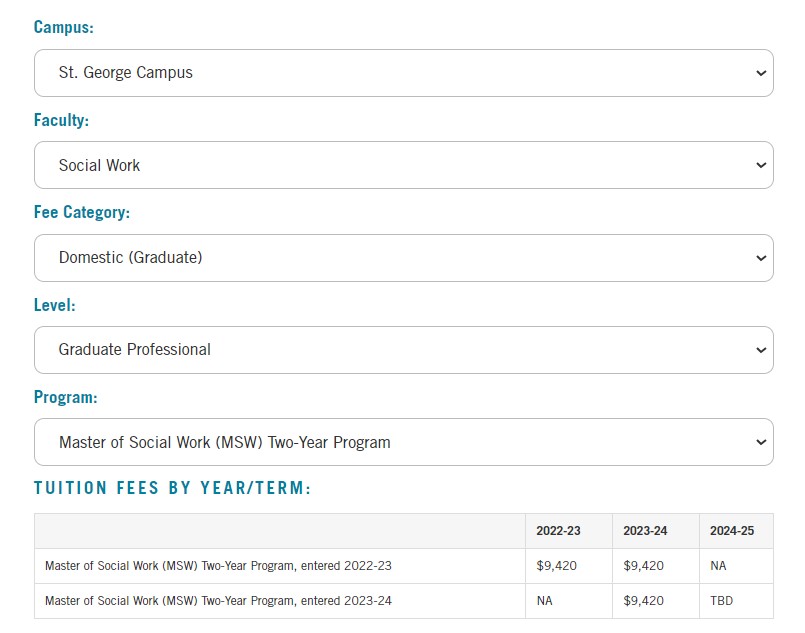Click the "Campus:" field label
Image resolution: width=805 pixels, height=633 pixels.
64,28
